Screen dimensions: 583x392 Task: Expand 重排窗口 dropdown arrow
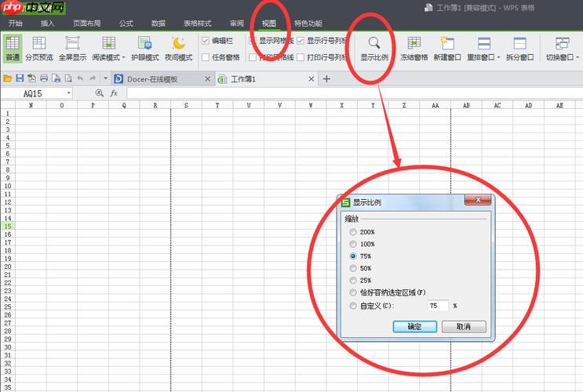coord(498,57)
